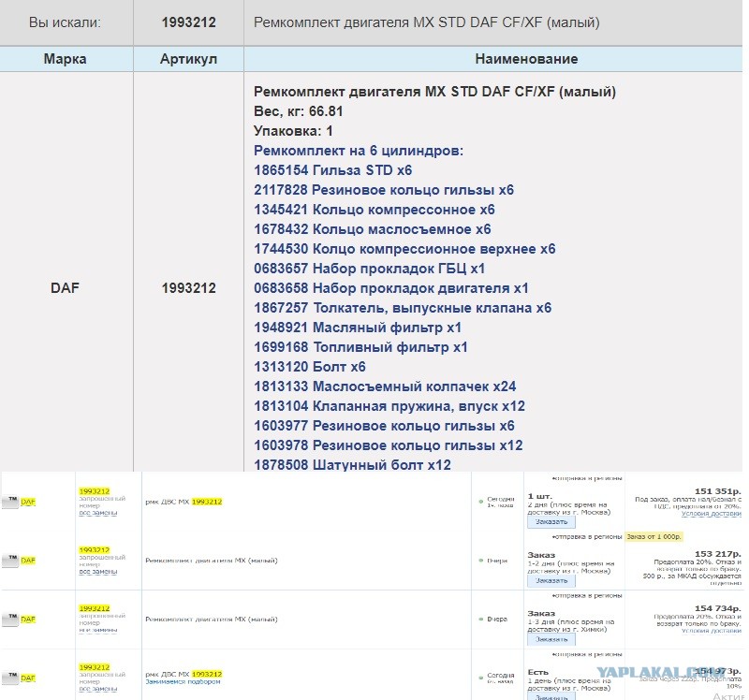The image size is (749, 700).
Task: Click the green status dot in the 153 217р. row
Action: (481, 561)
